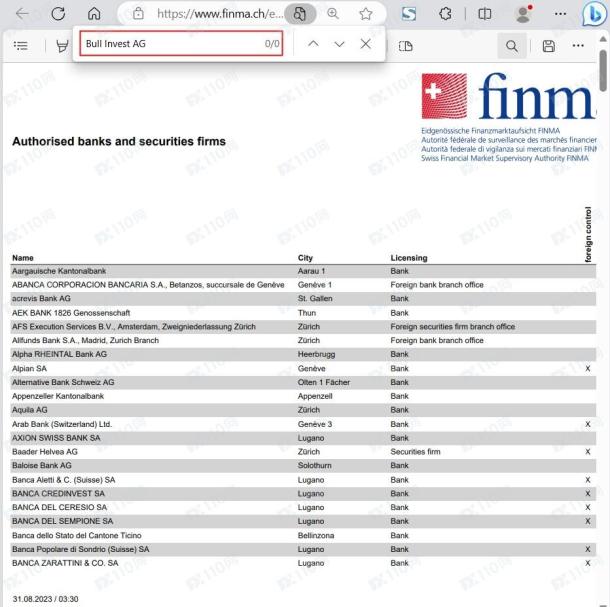Go to previous search result arrow
The width and height of the screenshot is (610, 607).
313,44
